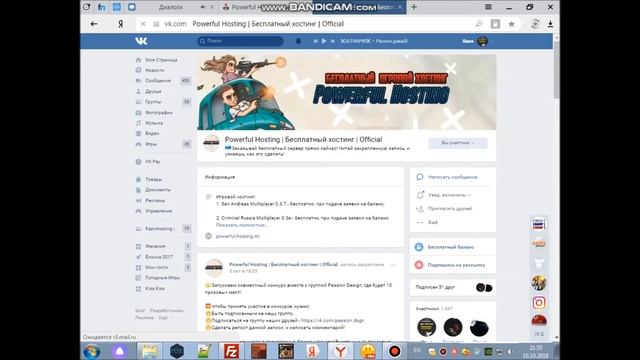Play the track in header player
This screenshot has width=640, height=360.
pyautogui.click(x=324, y=41)
